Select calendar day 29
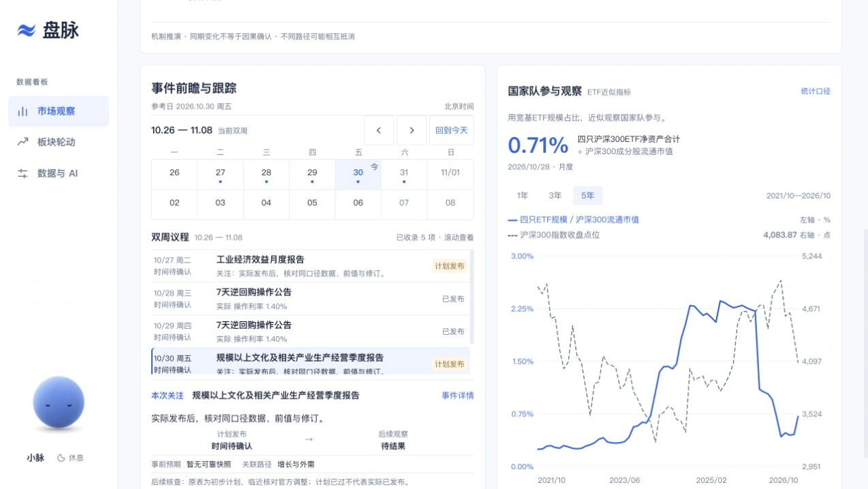The image size is (868, 489). 312,175
